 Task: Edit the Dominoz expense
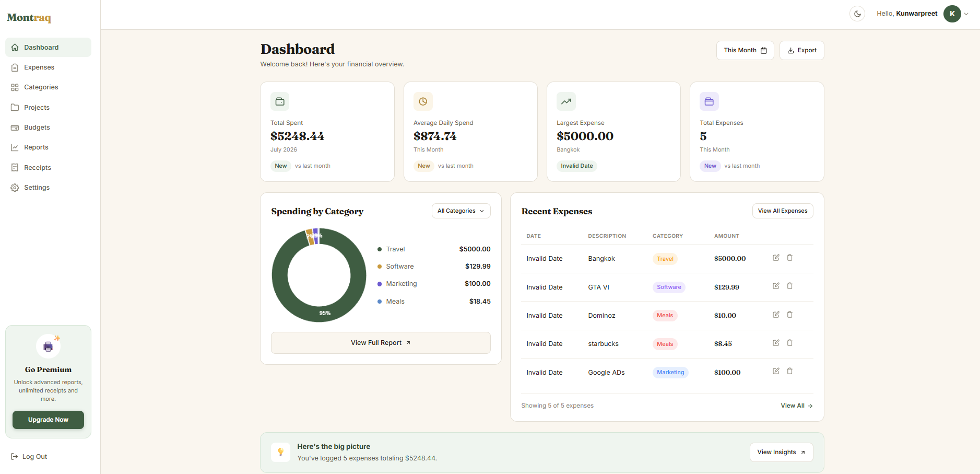point(776,315)
